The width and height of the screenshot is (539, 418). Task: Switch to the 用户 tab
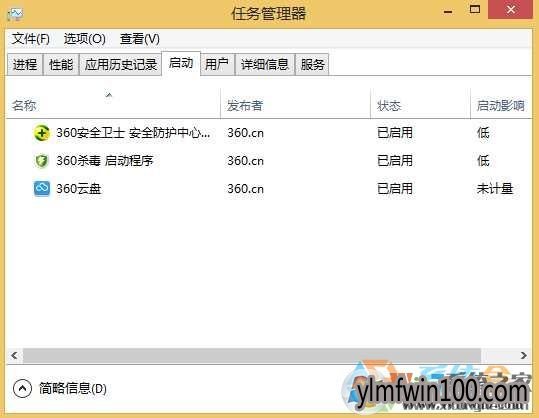point(217,64)
